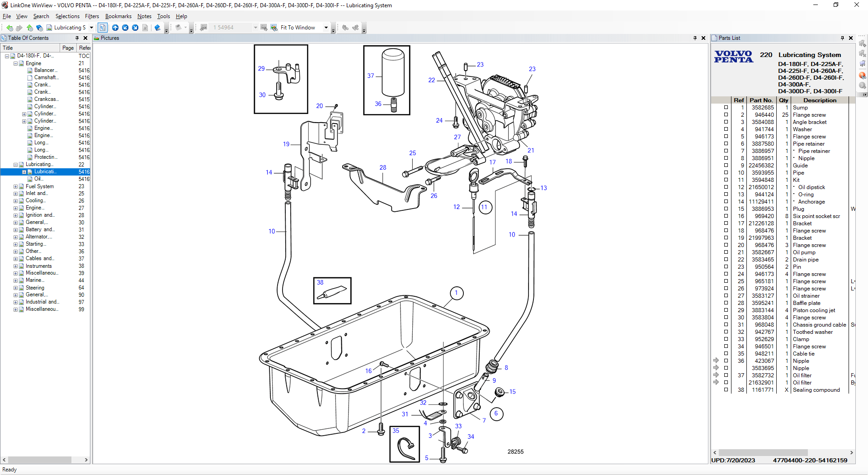The height and width of the screenshot is (475, 868).
Task: Click the blue down-right arrow toolbar icon
Action: [135, 28]
